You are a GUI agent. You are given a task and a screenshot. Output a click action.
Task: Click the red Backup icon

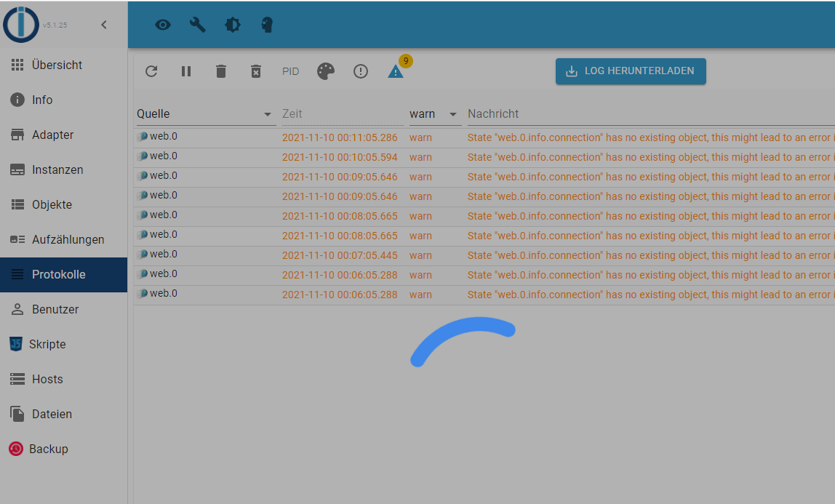16,449
